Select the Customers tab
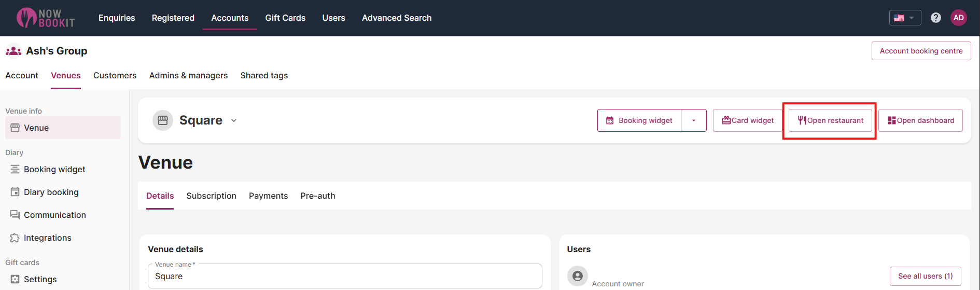This screenshot has width=980, height=290. (115, 75)
